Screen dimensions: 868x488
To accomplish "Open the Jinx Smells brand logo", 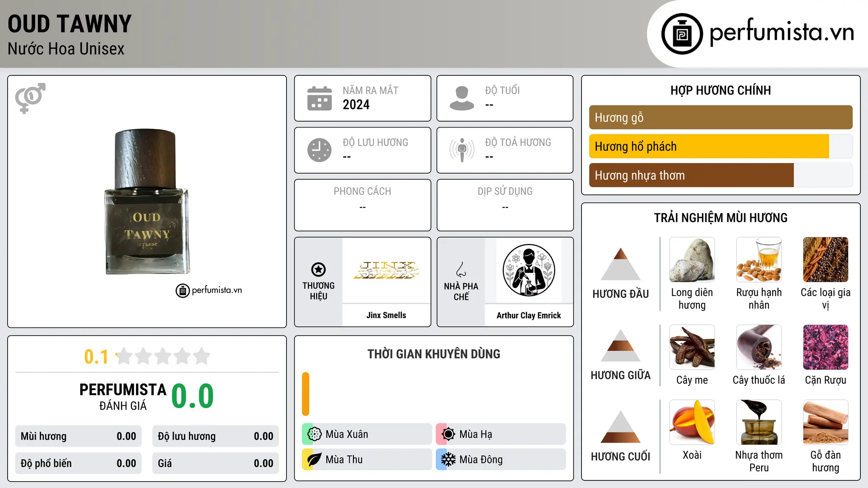I will [386, 270].
